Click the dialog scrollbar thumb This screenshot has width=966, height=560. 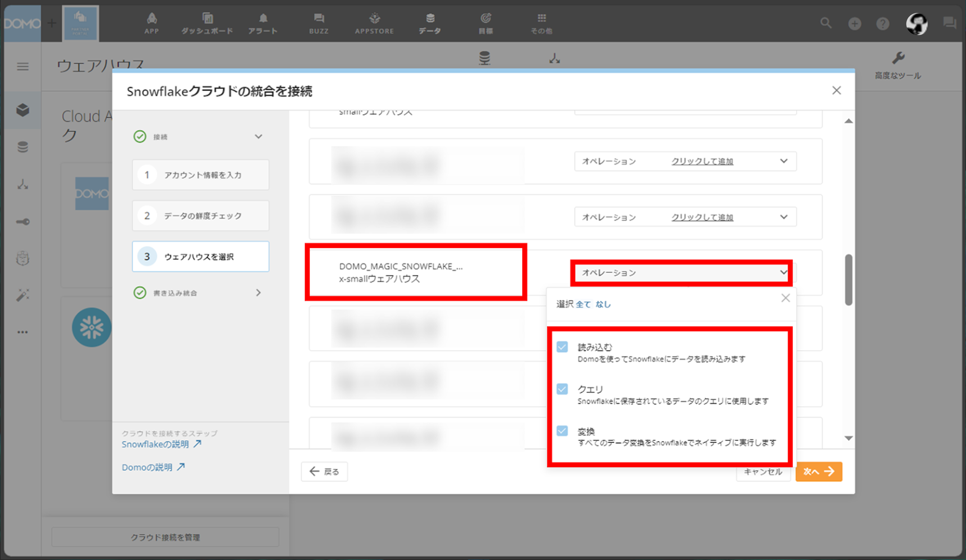(849, 280)
